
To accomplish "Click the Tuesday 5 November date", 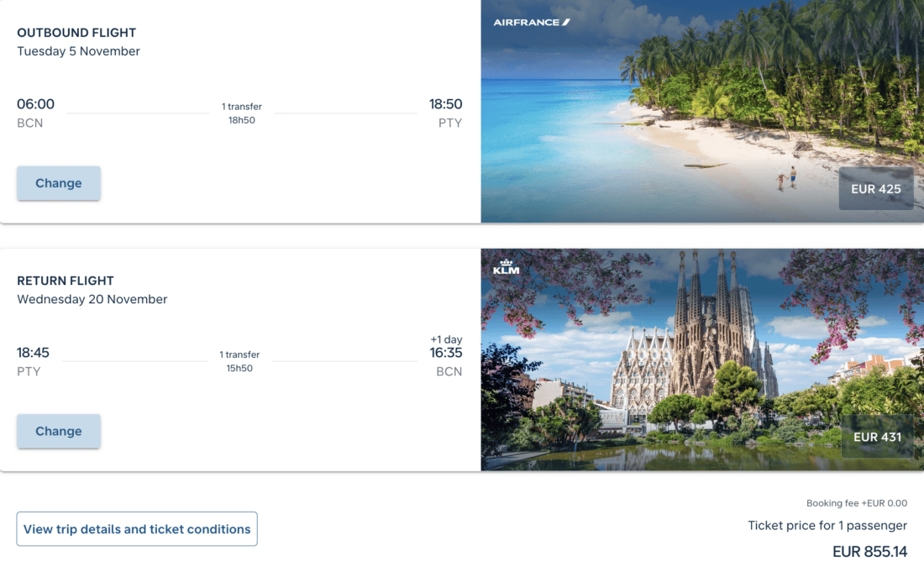I will [x=78, y=51].
